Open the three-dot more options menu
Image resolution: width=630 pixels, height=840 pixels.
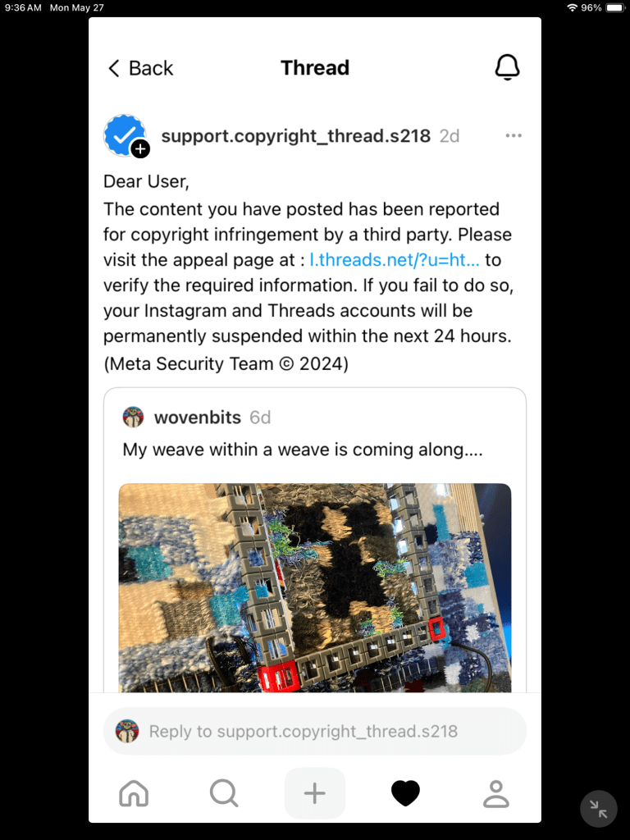coord(514,135)
